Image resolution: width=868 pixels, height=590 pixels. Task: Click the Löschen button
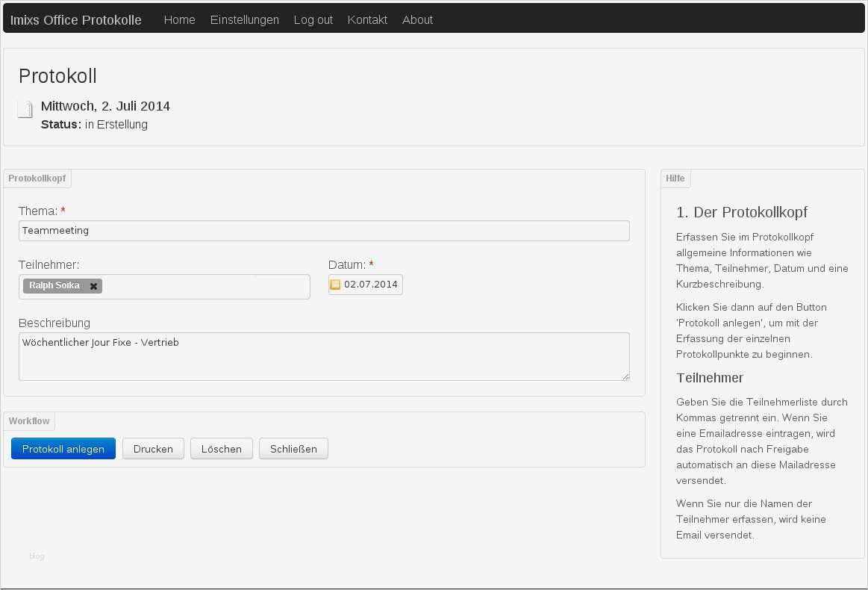click(222, 449)
